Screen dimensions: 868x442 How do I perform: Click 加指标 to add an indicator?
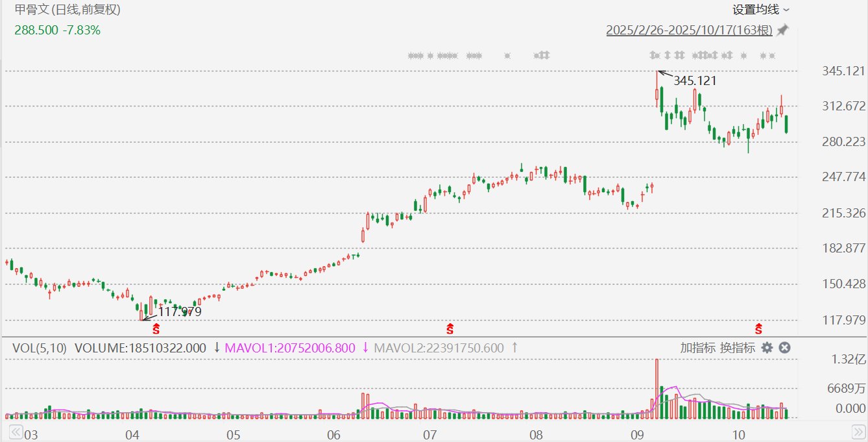click(698, 348)
